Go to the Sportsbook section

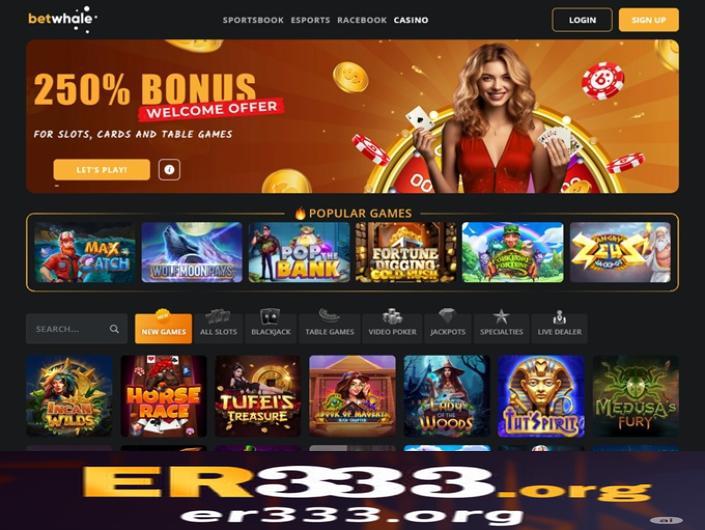[x=253, y=20]
